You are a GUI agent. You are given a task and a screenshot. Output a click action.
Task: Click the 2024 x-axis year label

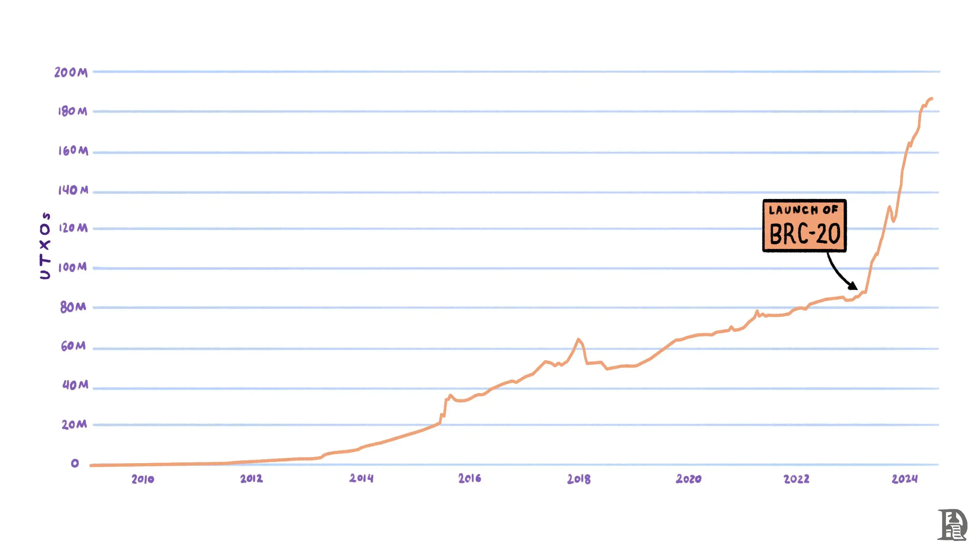(905, 479)
